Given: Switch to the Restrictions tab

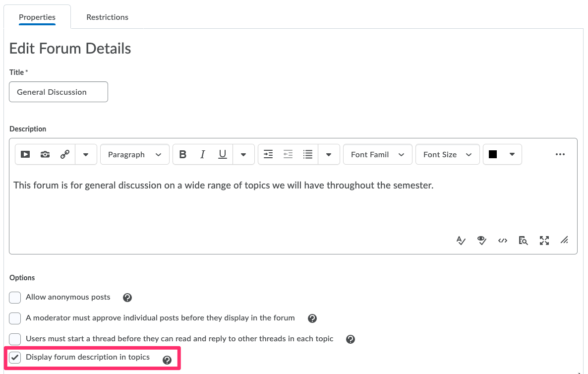Looking at the screenshot, I should [107, 17].
